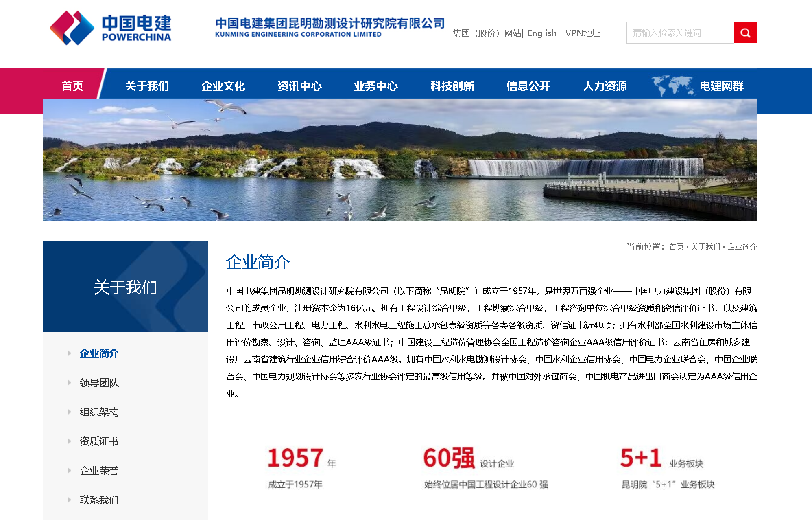Click the text 昆明院"5+1"业务板块
Screen dimensions: 812x522
point(668,484)
